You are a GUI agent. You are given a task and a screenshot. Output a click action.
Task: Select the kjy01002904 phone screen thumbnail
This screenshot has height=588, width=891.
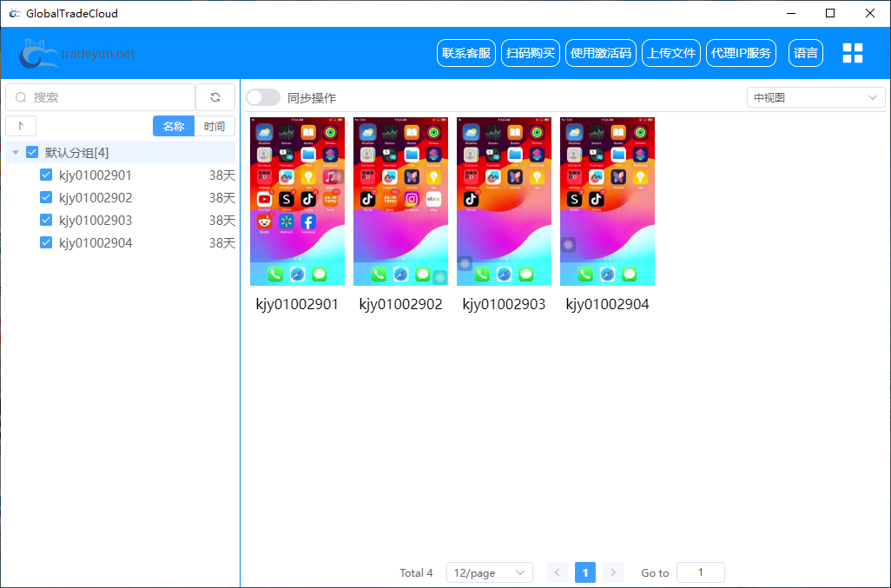(607, 202)
